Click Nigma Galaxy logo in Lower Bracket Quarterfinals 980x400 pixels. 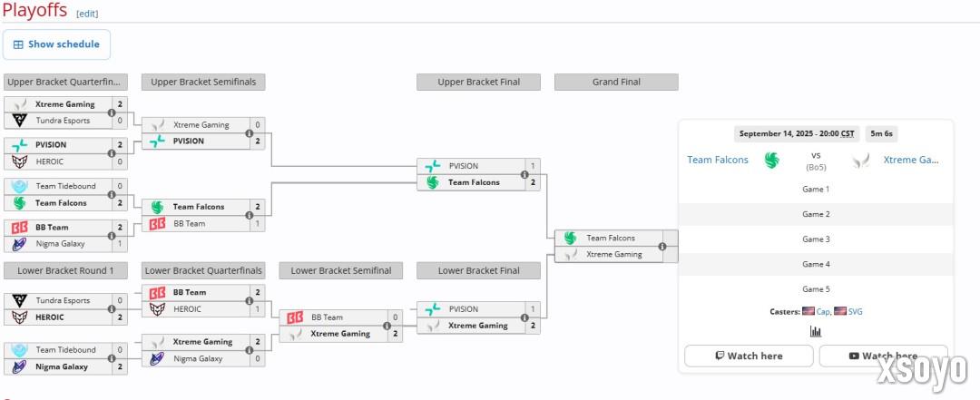point(157,359)
